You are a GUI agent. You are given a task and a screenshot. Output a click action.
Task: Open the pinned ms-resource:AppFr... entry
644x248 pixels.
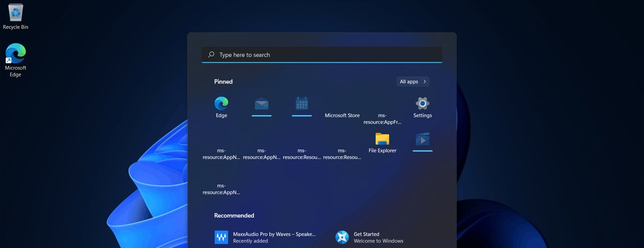383,118
